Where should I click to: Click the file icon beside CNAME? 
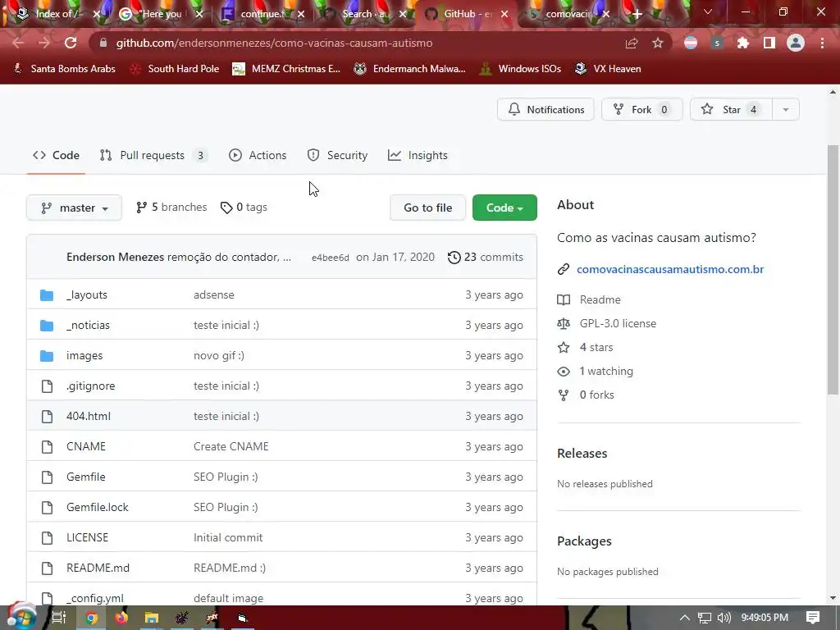(x=47, y=446)
